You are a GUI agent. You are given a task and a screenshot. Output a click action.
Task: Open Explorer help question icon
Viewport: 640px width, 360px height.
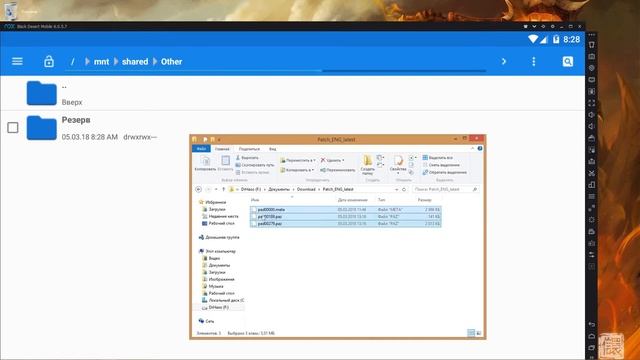pyautogui.click(x=480, y=149)
